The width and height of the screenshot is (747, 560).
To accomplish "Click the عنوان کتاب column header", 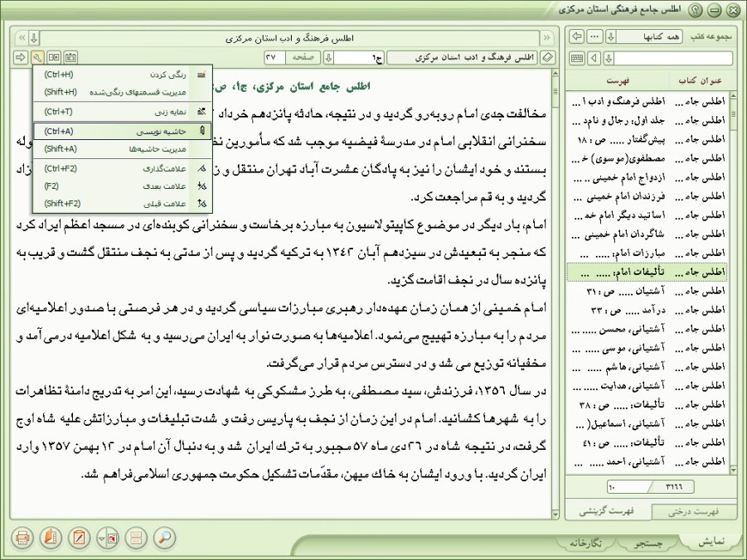I will tap(700, 80).
